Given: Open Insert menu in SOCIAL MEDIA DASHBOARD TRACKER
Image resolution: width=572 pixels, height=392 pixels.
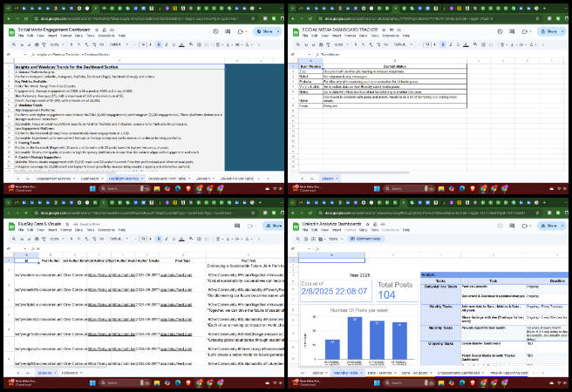Looking at the screenshot, I should (x=337, y=36).
